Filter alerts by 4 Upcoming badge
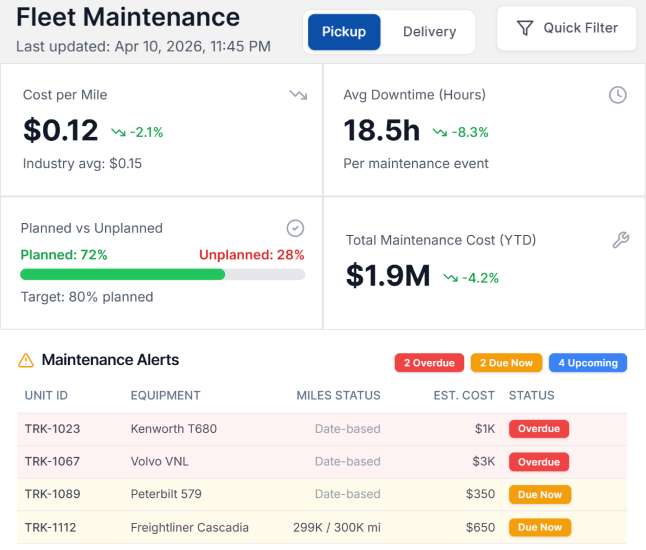 [x=588, y=363]
